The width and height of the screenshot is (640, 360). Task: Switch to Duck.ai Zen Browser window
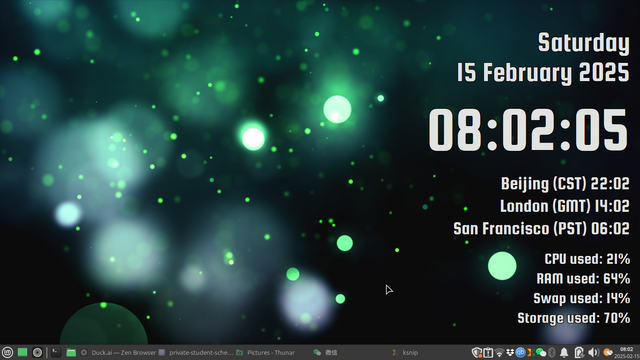118,353
